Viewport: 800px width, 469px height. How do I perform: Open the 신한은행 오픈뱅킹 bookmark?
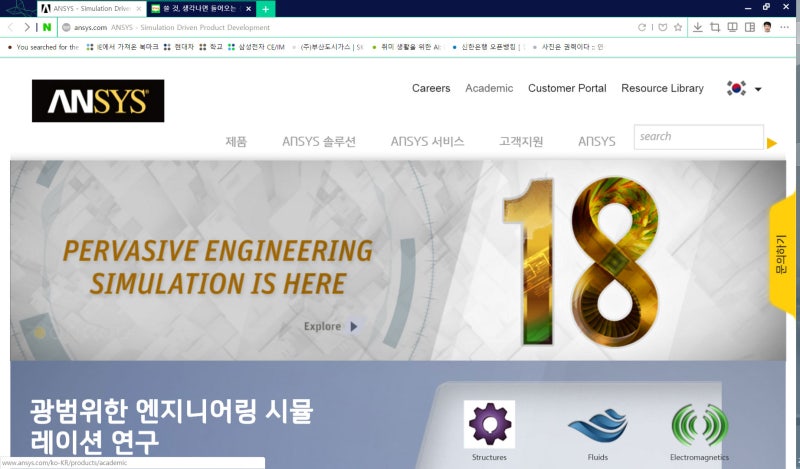click(x=487, y=47)
